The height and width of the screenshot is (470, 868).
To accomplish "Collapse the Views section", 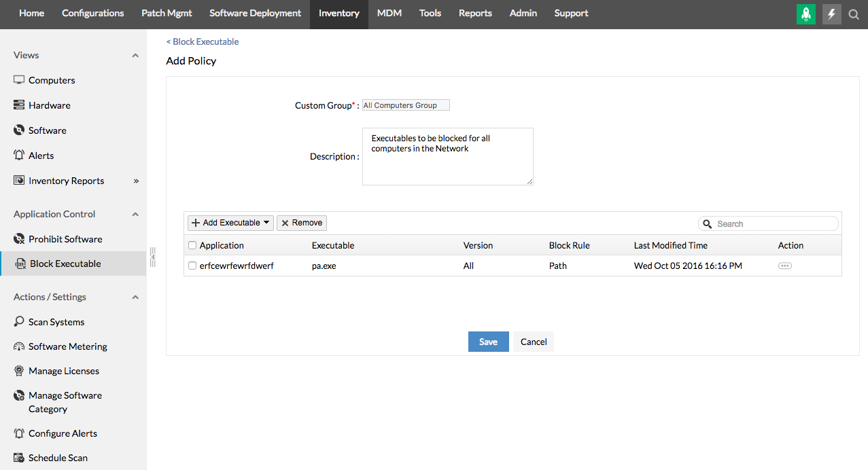I will (x=135, y=56).
